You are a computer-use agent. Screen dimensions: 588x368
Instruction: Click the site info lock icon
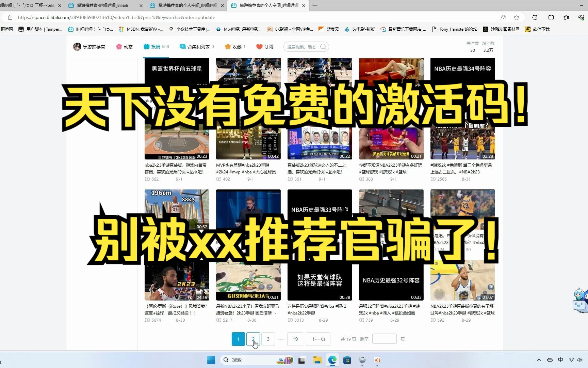[10, 17]
